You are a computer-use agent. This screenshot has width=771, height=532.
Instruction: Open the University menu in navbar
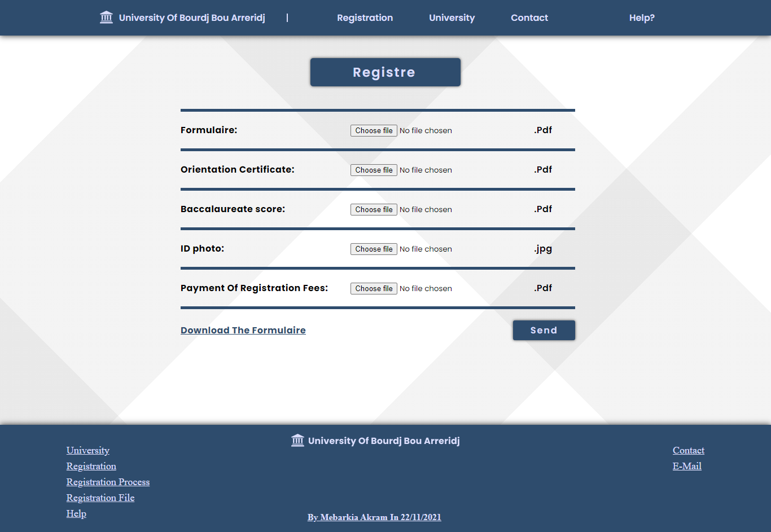point(452,17)
